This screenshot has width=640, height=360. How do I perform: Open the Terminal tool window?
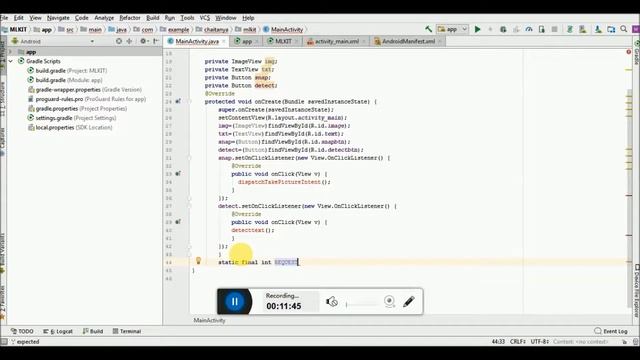pos(127,331)
